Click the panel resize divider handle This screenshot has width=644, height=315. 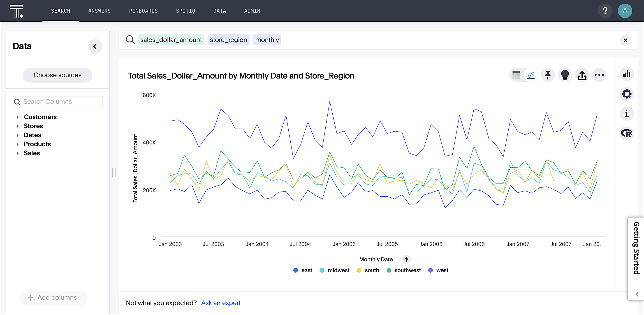point(114,173)
